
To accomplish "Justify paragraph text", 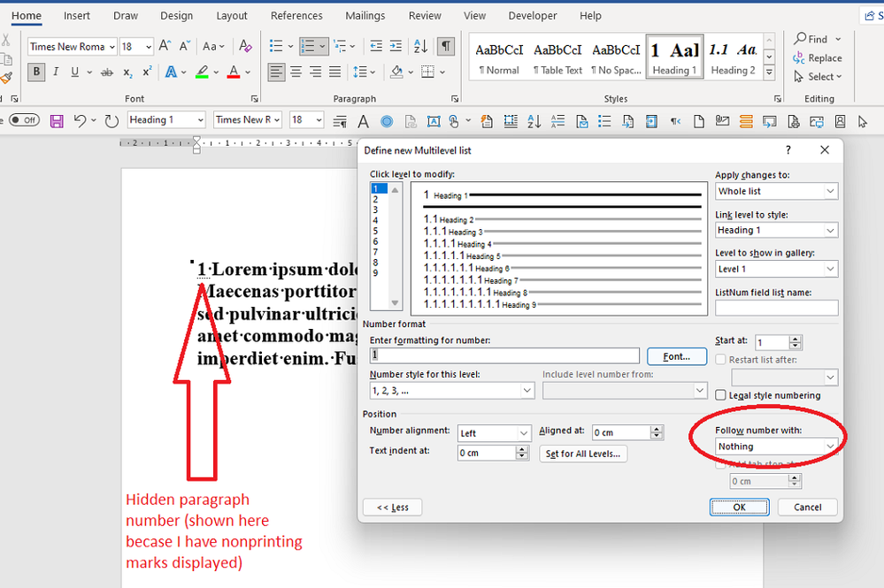I will 334,73.
